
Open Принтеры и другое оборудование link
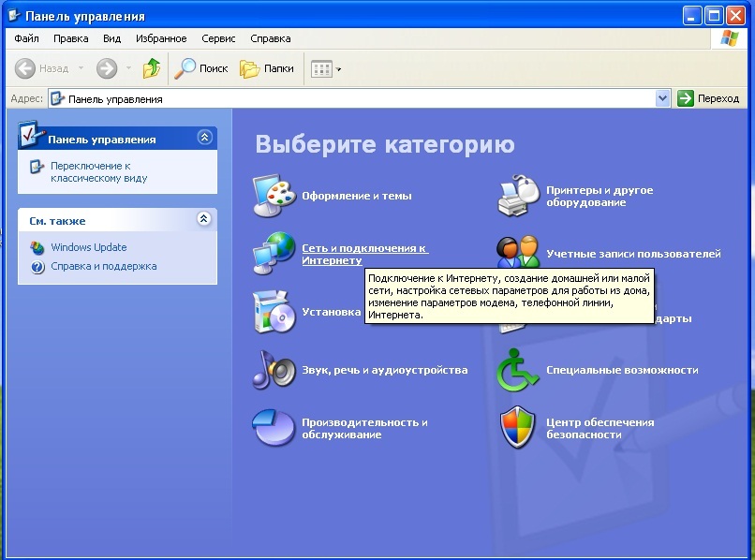coord(600,196)
